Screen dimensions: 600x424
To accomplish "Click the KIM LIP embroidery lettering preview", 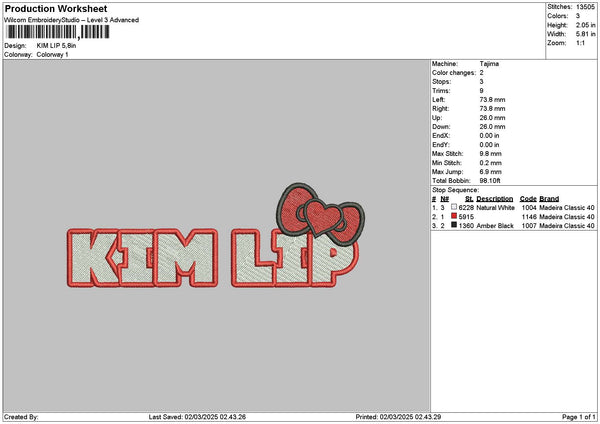I will pos(213,258).
